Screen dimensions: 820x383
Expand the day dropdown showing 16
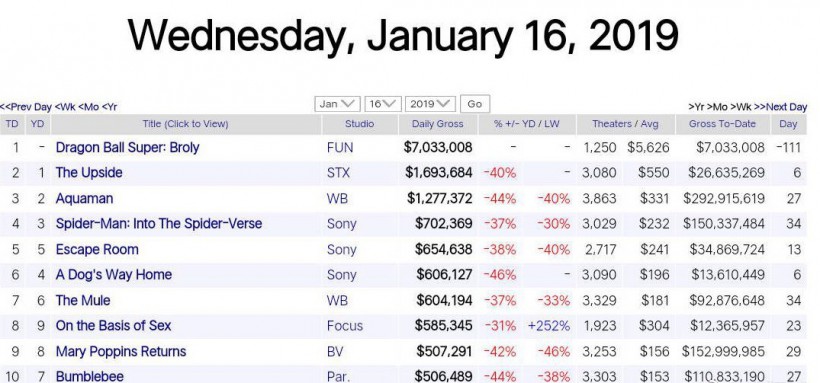383,104
